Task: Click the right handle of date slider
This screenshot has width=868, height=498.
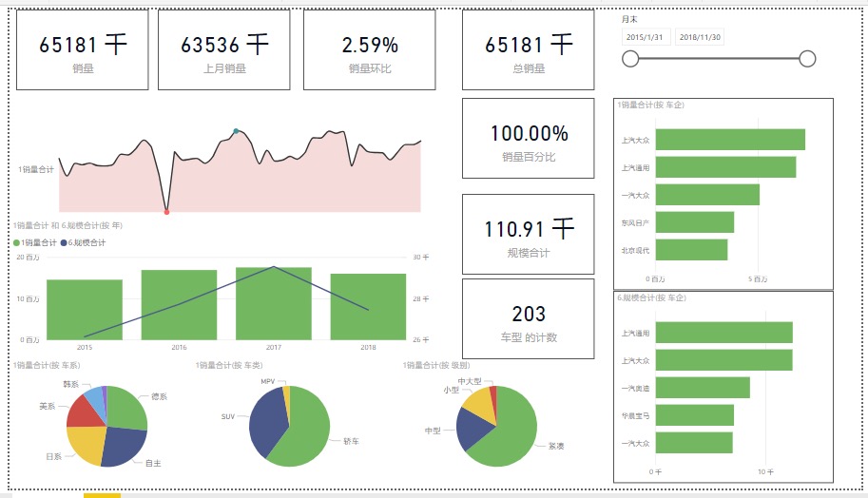Action: pyautogui.click(x=807, y=59)
